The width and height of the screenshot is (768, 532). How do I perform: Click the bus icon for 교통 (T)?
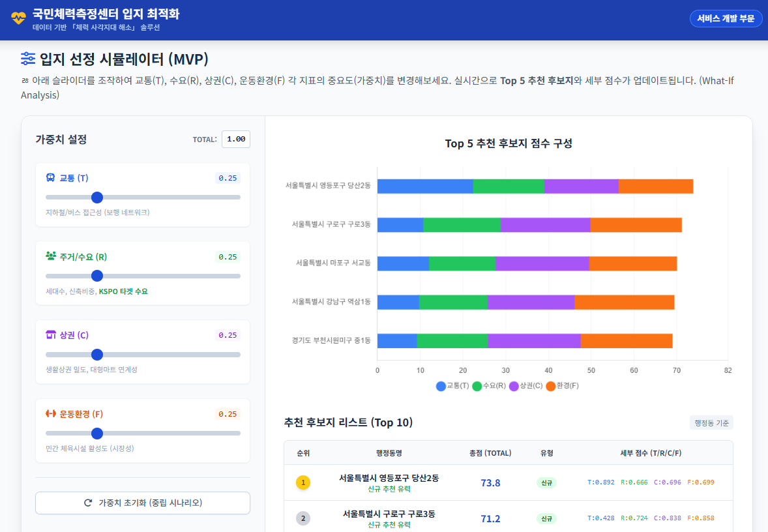pos(50,178)
